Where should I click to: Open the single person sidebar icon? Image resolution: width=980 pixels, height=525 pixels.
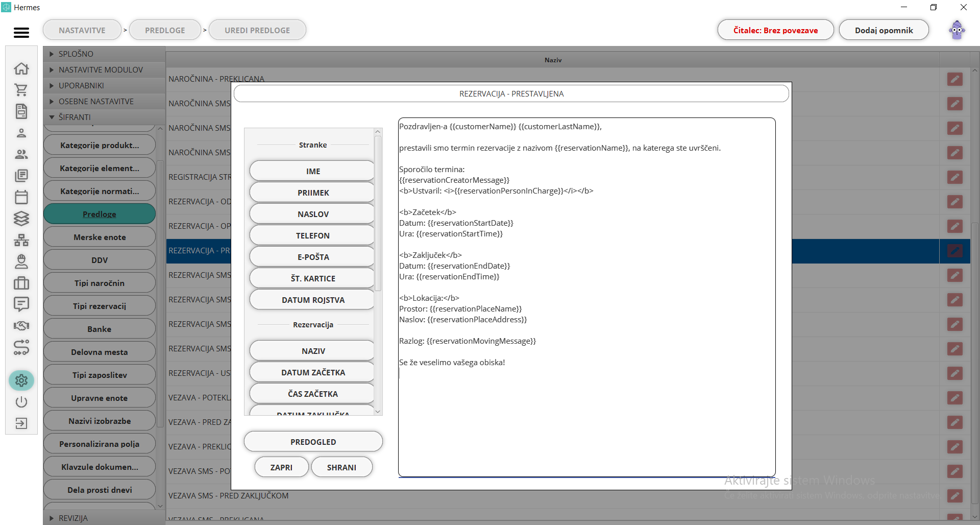(x=21, y=133)
